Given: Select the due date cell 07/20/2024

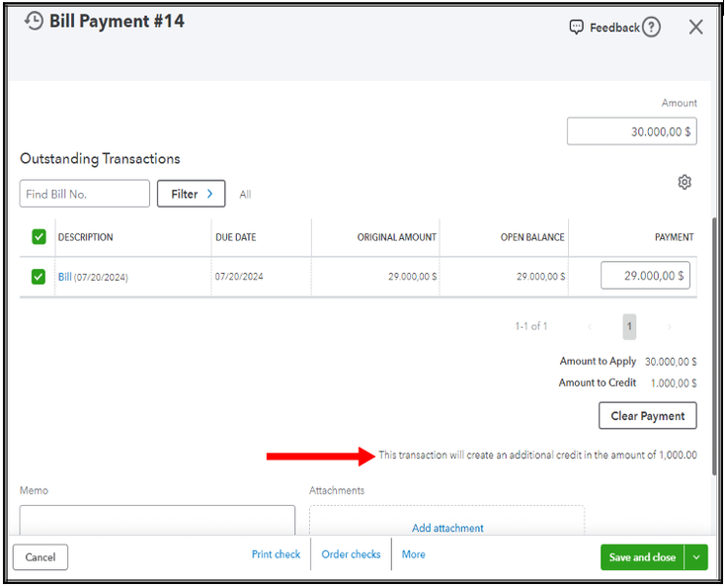Looking at the screenshot, I should [x=239, y=277].
